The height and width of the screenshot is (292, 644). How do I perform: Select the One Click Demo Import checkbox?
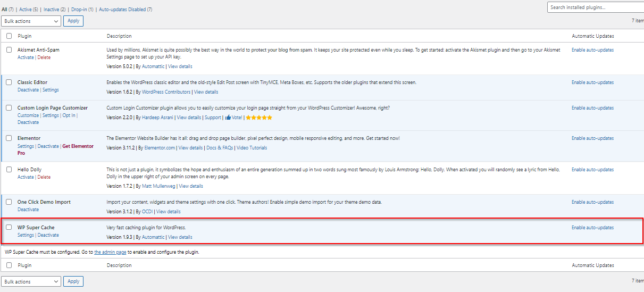click(x=9, y=202)
